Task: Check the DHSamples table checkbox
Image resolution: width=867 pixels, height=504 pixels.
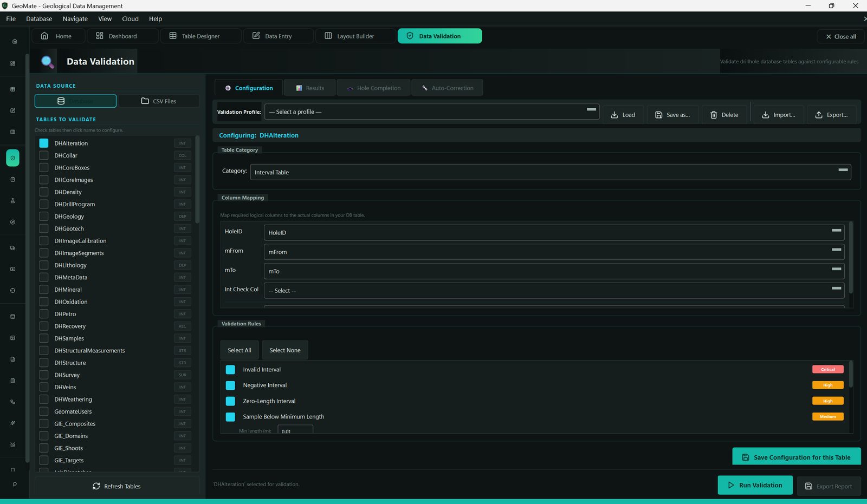Action: (x=44, y=338)
